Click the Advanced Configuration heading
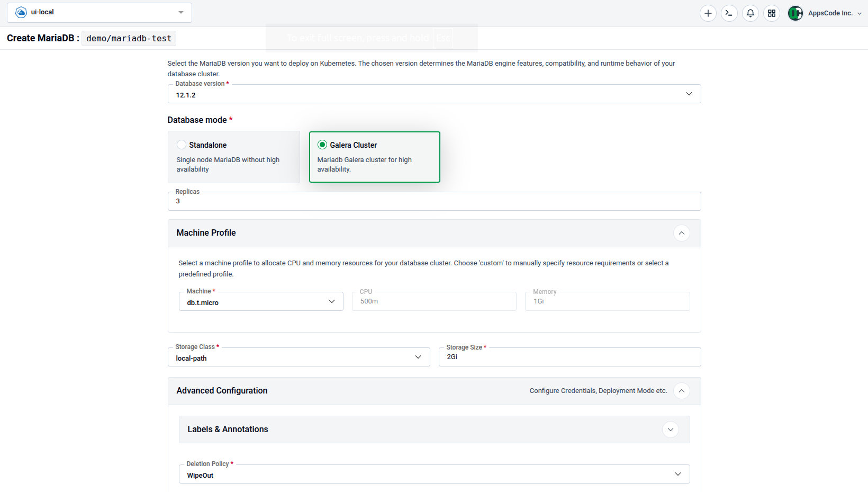868x492 pixels. 222,391
